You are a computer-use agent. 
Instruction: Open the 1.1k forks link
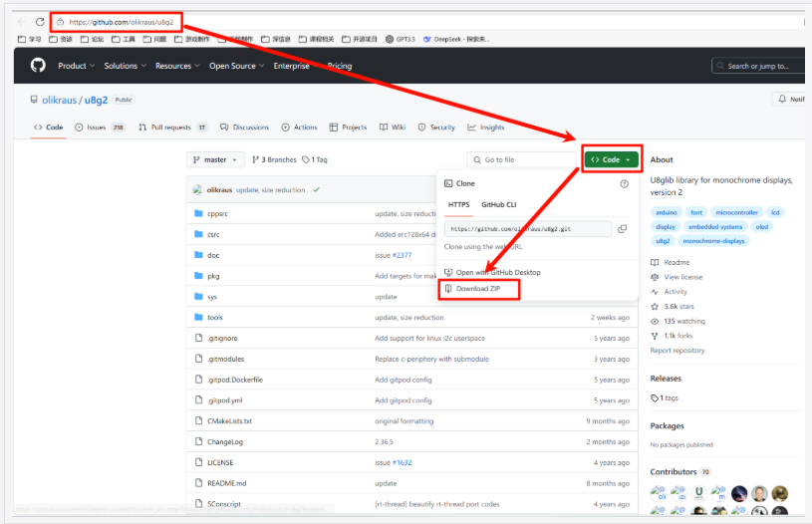click(672, 336)
